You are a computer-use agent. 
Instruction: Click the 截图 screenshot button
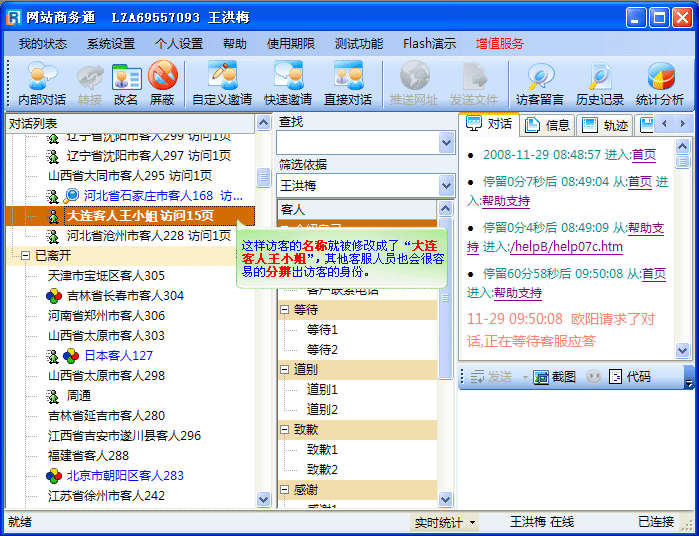coord(555,377)
